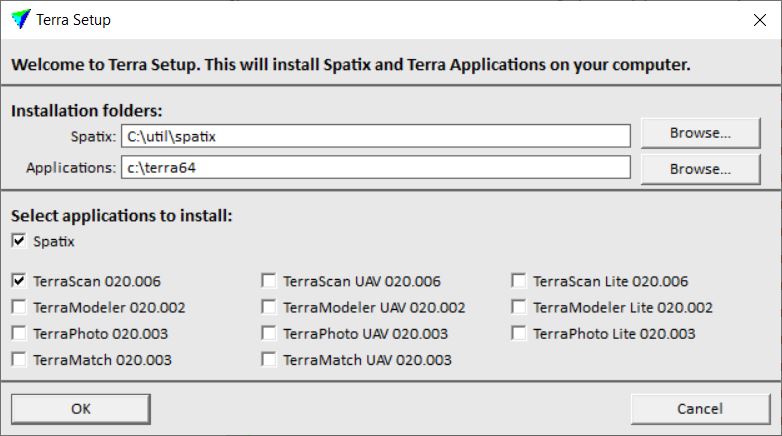Select TerraMatch 020.003 for installation

(x=19, y=359)
